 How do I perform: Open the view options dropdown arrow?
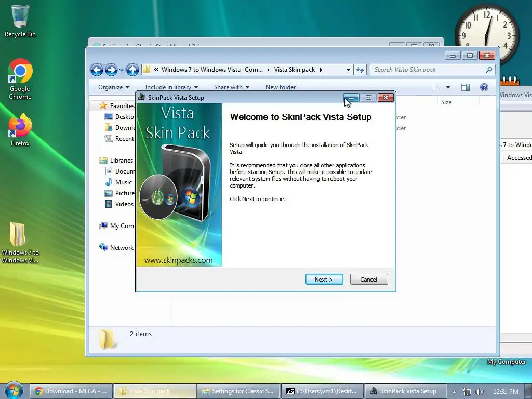[x=448, y=87]
